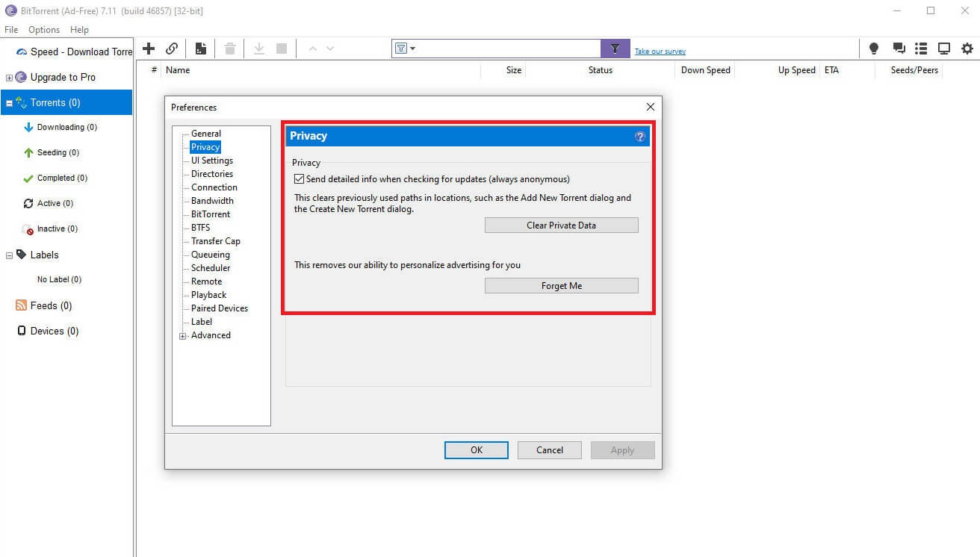Open the search provider dropdown arrow
Viewport: 980px width, 557px height.
[412, 49]
